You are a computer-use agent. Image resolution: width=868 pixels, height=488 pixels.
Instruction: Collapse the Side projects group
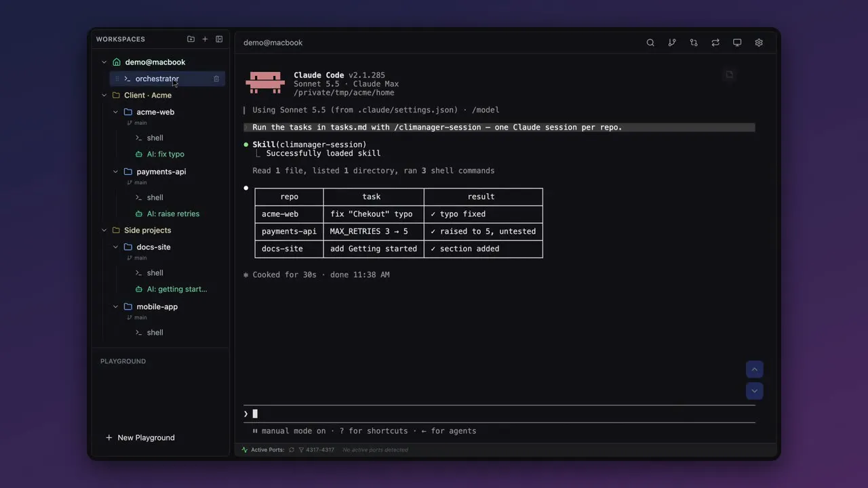104,230
